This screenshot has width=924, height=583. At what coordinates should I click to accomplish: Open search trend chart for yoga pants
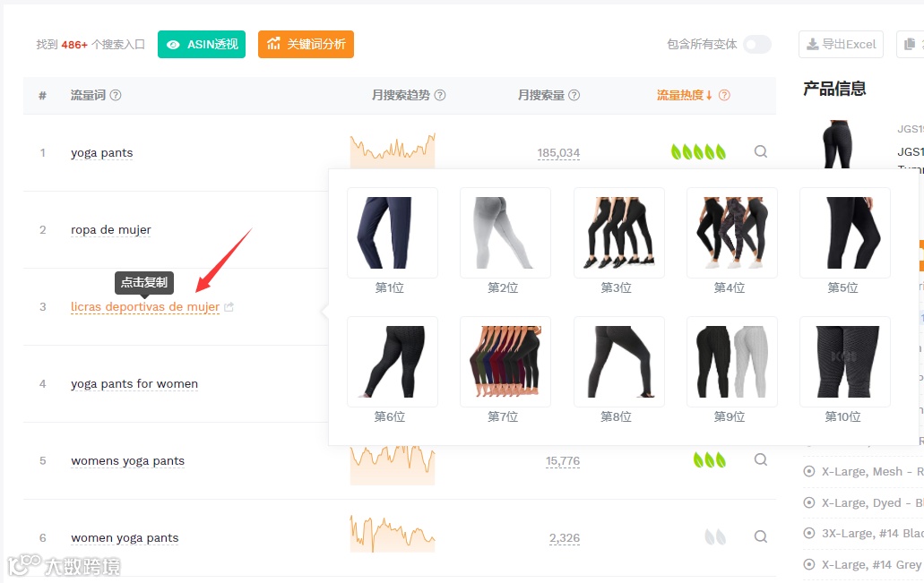393,150
